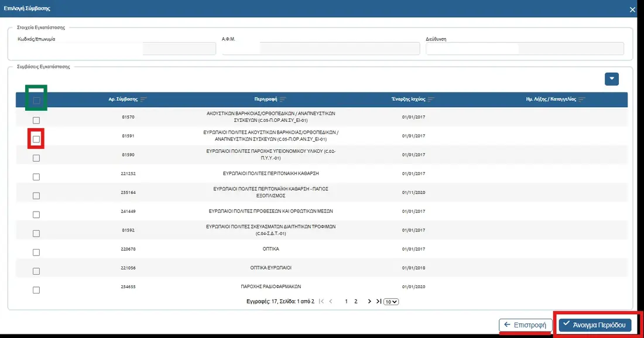
Task: Go to page 1 in pagination
Action: coord(346,302)
